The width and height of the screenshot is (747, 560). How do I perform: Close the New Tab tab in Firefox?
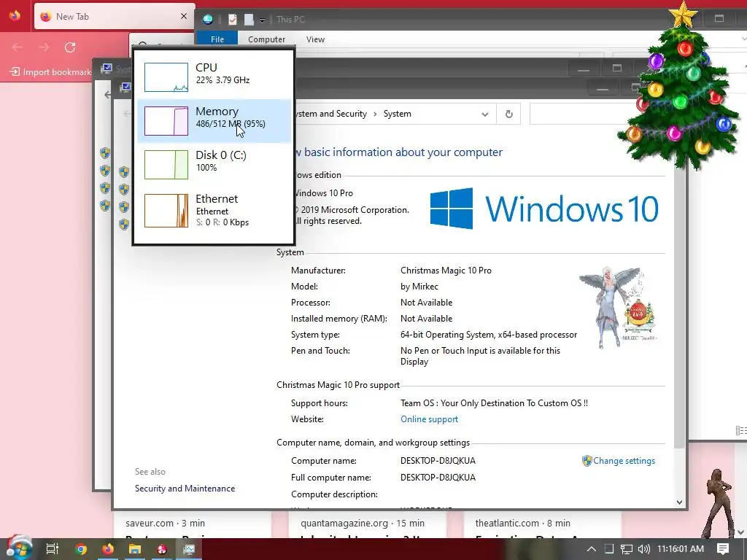[183, 16]
